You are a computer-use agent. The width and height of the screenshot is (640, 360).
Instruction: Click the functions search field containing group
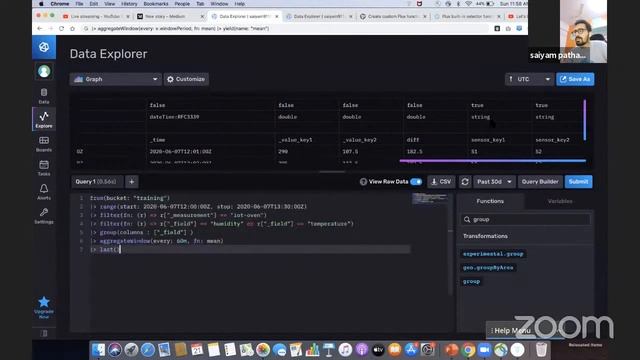click(x=526, y=220)
